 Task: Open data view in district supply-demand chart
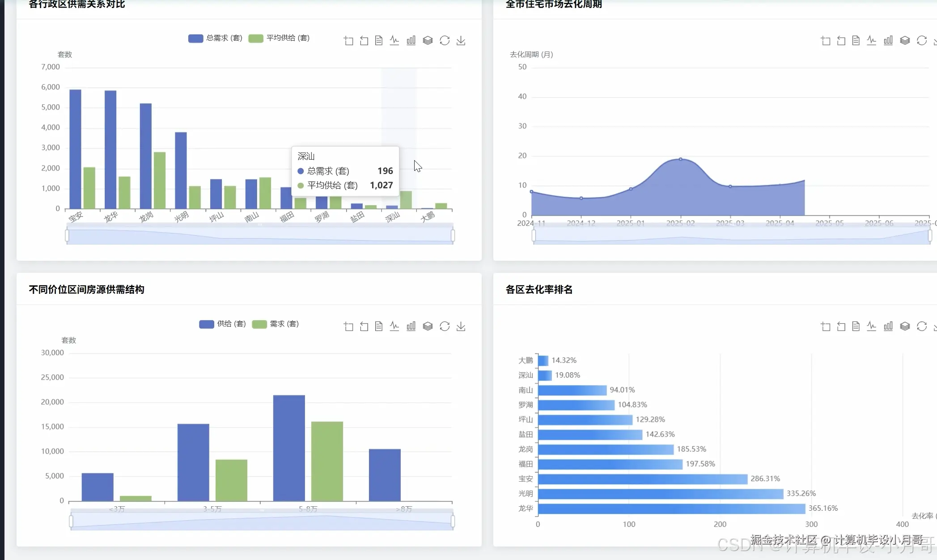(x=379, y=41)
